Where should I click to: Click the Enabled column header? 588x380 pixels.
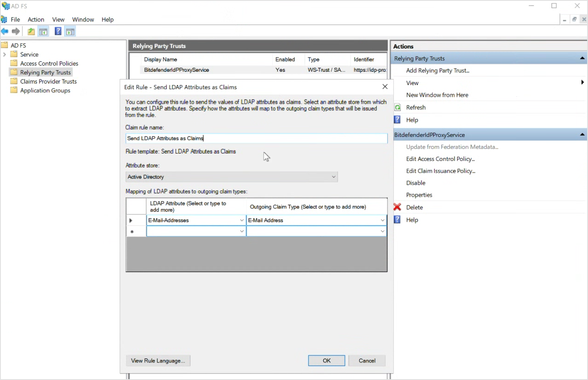point(288,60)
